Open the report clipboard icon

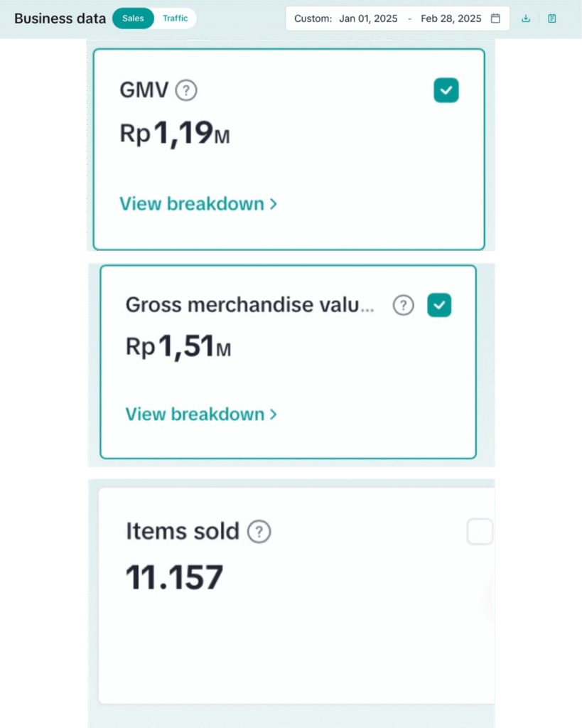click(552, 18)
